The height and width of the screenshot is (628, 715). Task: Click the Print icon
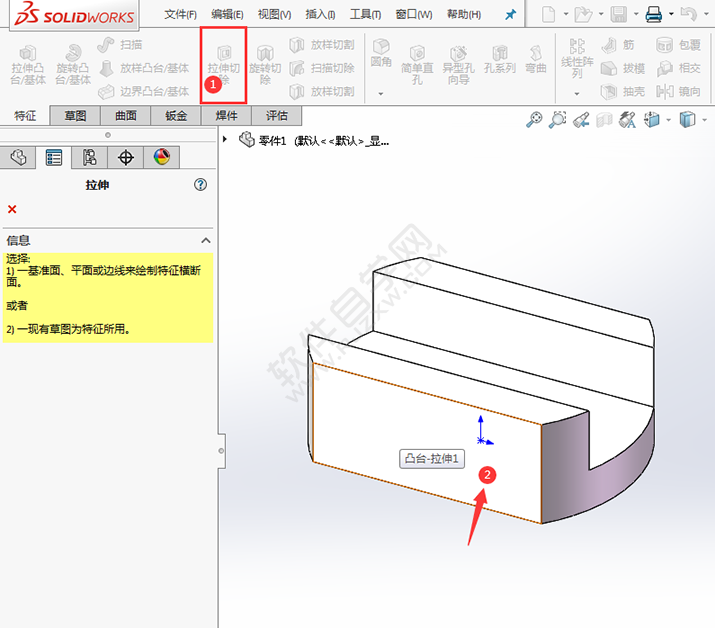[x=654, y=14]
